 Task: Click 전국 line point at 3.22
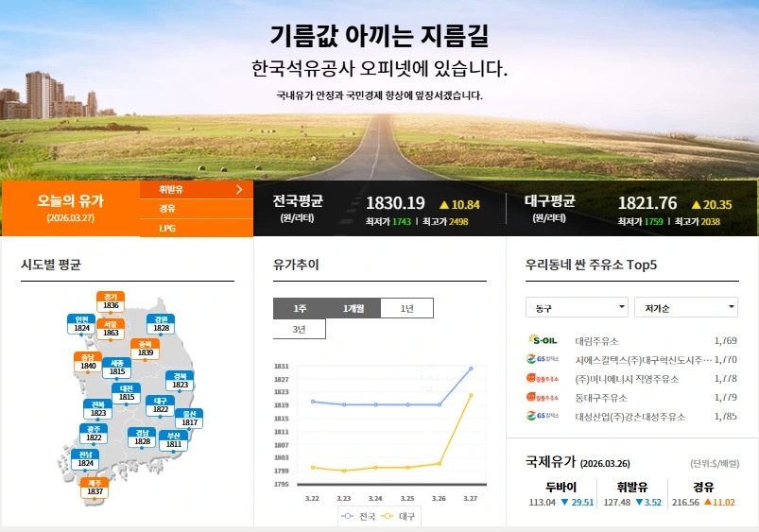(313, 402)
